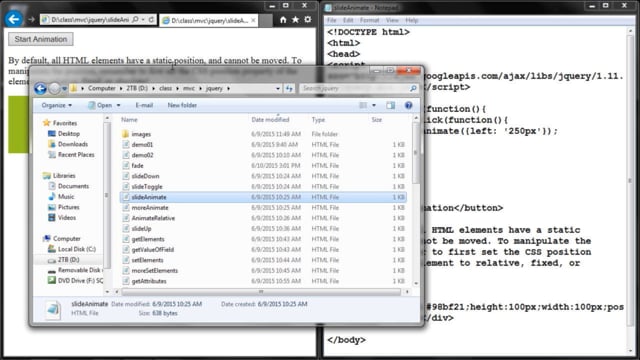Click inside the Search jquery field
Image resolution: width=640 pixels, height=360 pixels.
[355, 88]
